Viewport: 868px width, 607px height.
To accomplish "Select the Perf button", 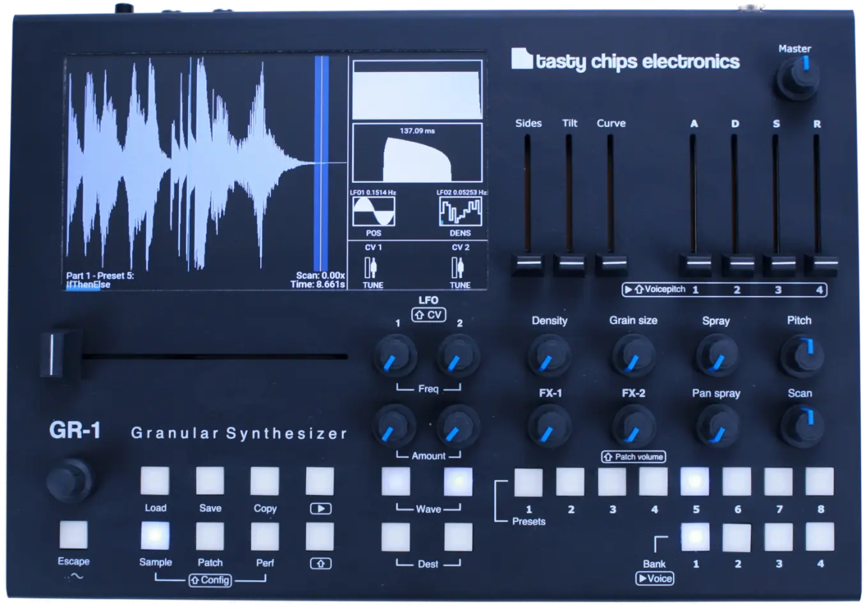I will click(x=265, y=535).
